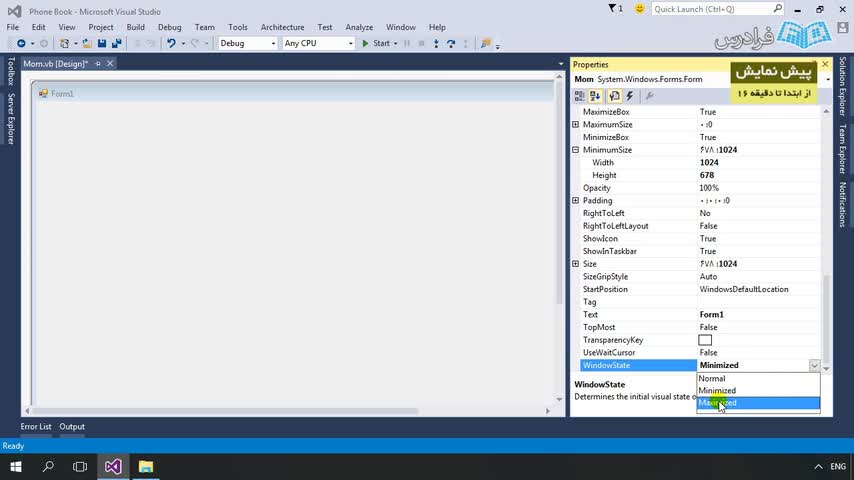854x480 pixels.
Task: Click the Undo toolbar icon
Action: click(171, 43)
